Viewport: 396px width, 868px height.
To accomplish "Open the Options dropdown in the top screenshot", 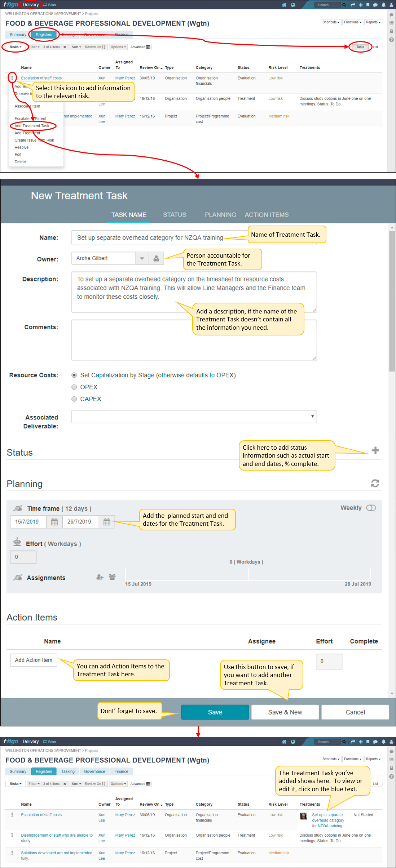I will (x=118, y=47).
